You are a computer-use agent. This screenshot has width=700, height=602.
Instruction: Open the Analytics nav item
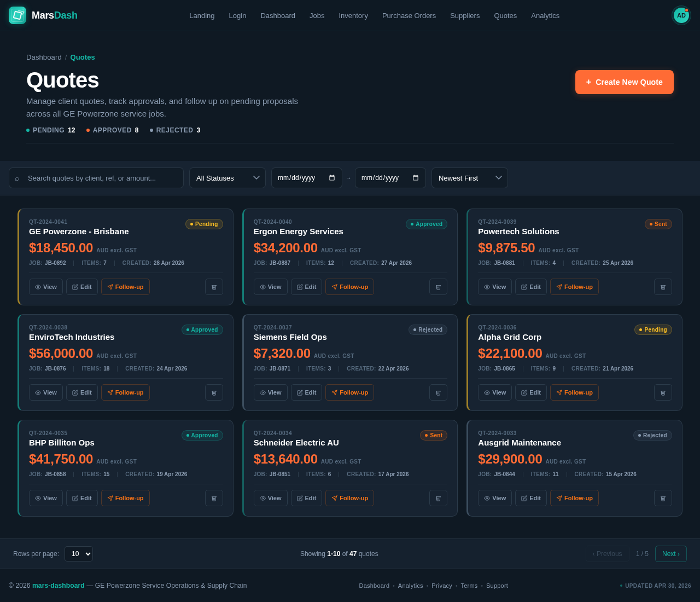545,15
